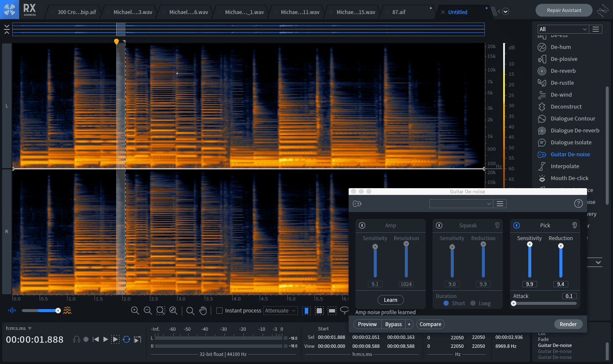Screen dimensions: 613x364
Task: Click the Compare button
Action: [430, 324]
